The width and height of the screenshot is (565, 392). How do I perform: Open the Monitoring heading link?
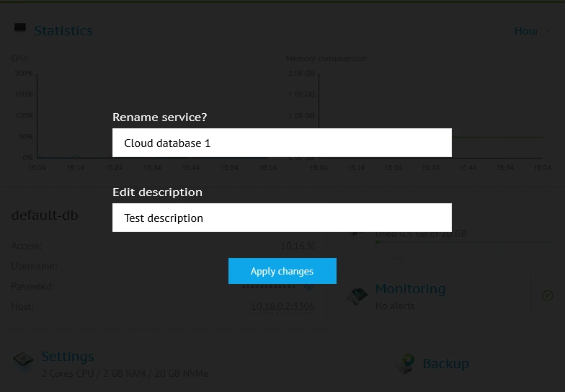point(410,289)
